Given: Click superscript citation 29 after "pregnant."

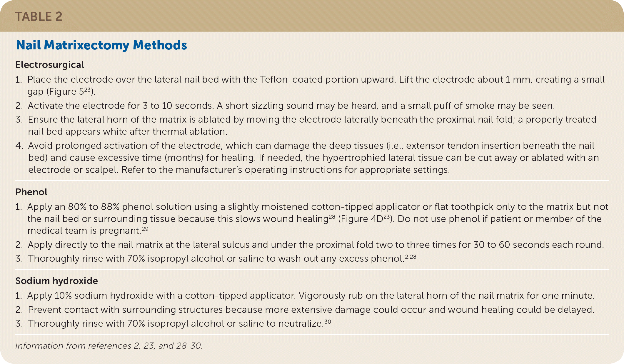Looking at the screenshot, I should point(145,229).
